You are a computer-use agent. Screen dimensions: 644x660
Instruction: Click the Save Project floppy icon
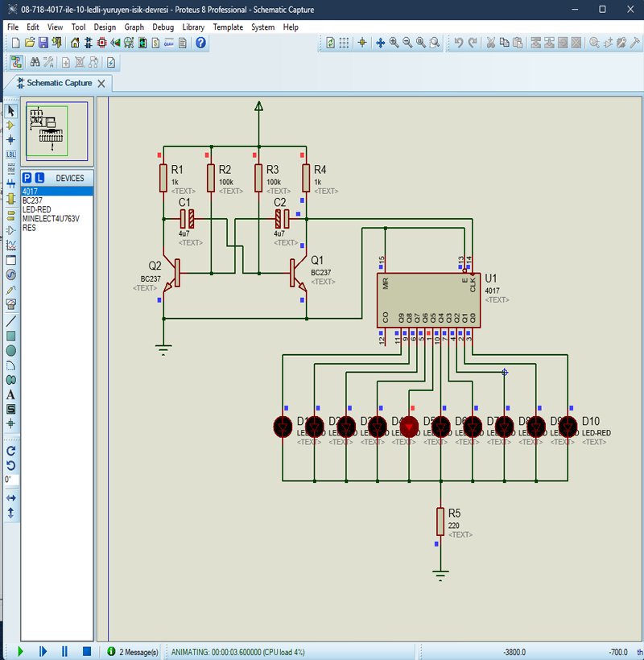pos(43,43)
